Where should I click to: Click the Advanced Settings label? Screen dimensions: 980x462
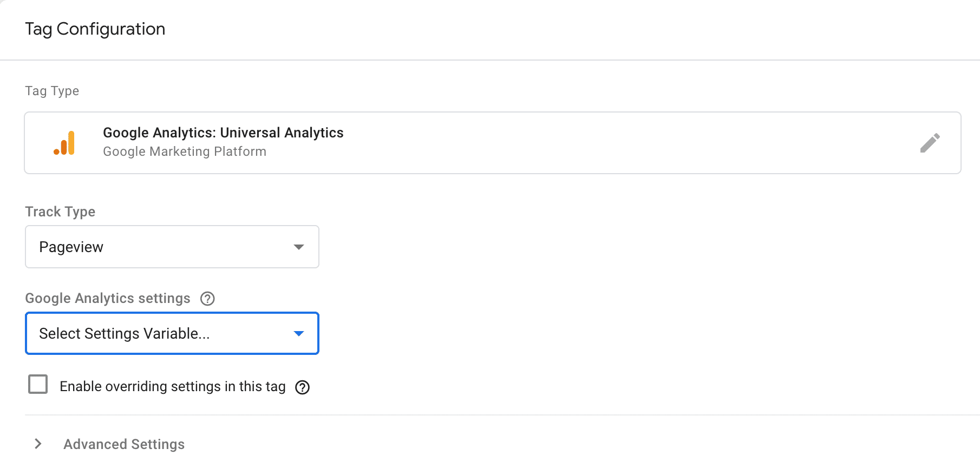124,444
